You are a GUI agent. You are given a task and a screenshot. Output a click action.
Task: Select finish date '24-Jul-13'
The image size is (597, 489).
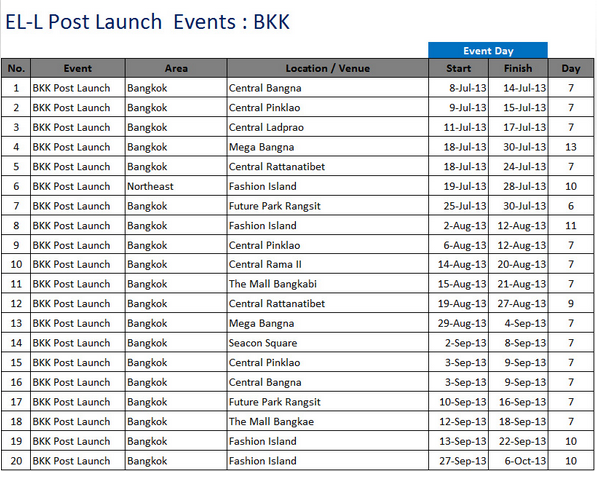(518, 166)
